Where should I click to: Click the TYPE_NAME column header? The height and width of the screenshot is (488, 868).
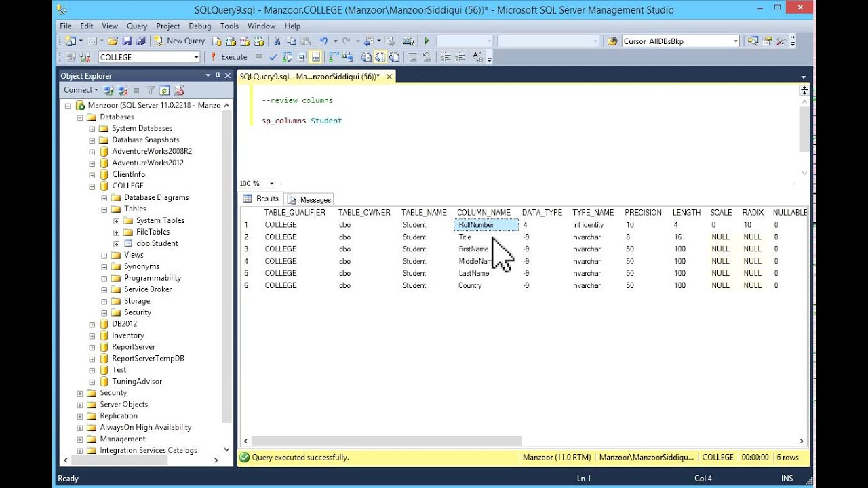(593, 212)
